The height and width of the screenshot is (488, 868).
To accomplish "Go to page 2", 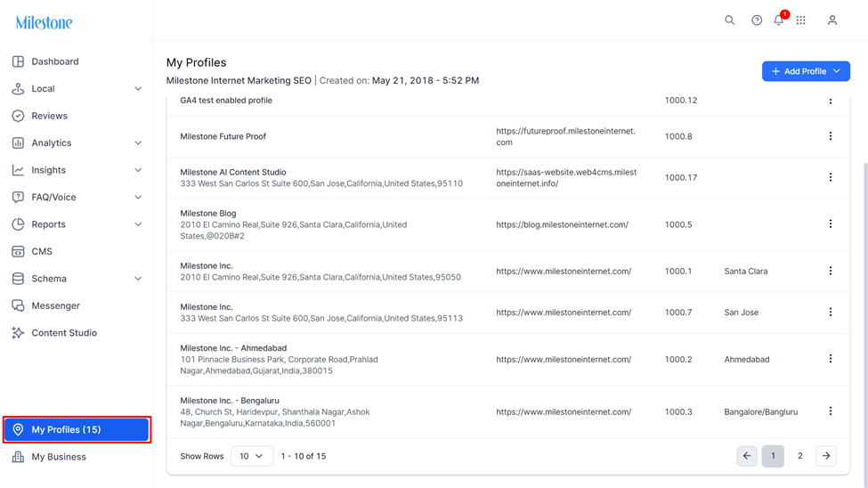I will (799, 456).
